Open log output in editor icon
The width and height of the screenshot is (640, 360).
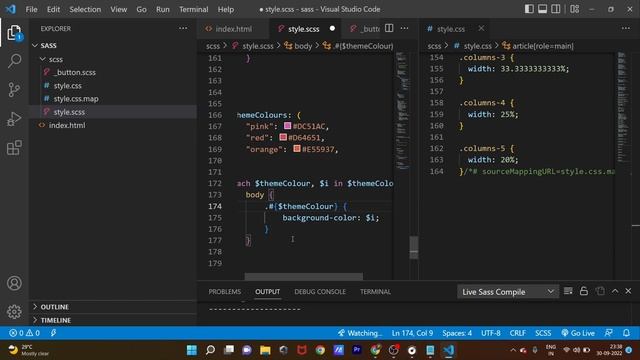tap(600, 291)
